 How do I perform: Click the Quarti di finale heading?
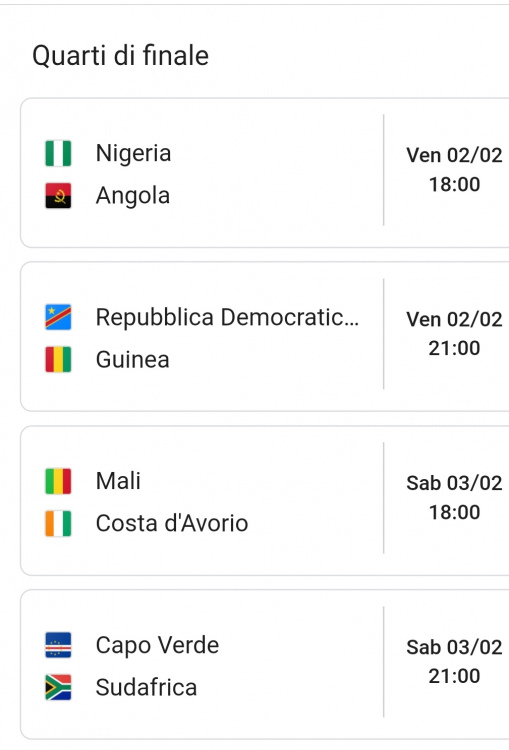[x=121, y=55]
